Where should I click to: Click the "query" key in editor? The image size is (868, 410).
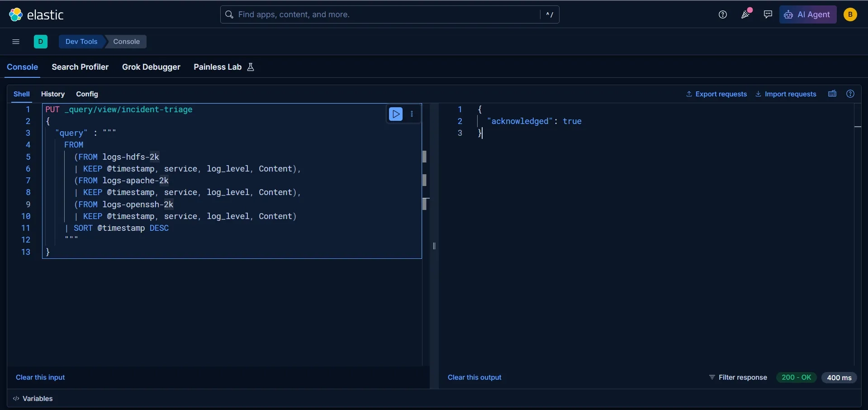coord(71,133)
